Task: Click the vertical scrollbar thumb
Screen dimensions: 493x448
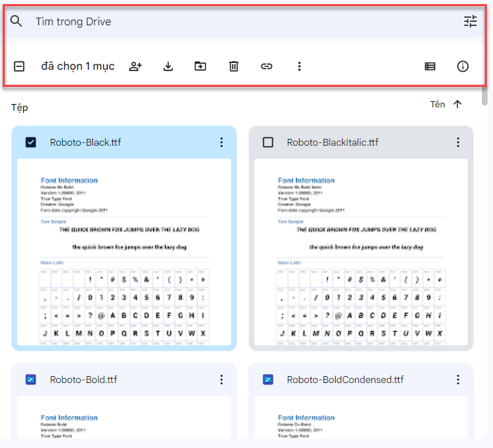Action: pyautogui.click(x=485, y=96)
